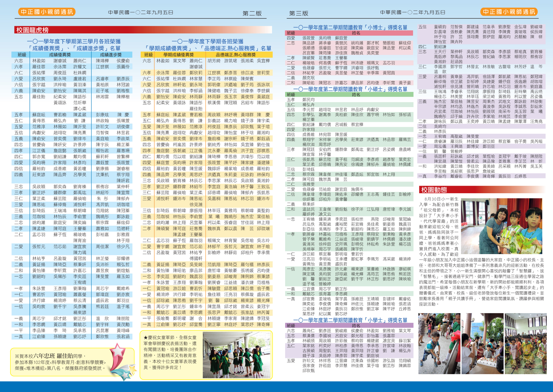Viewport: 553px width, 392px height.
Task: Click the name 呂昆憲 in 成績進步獎 column
Action: click(102, 331)
